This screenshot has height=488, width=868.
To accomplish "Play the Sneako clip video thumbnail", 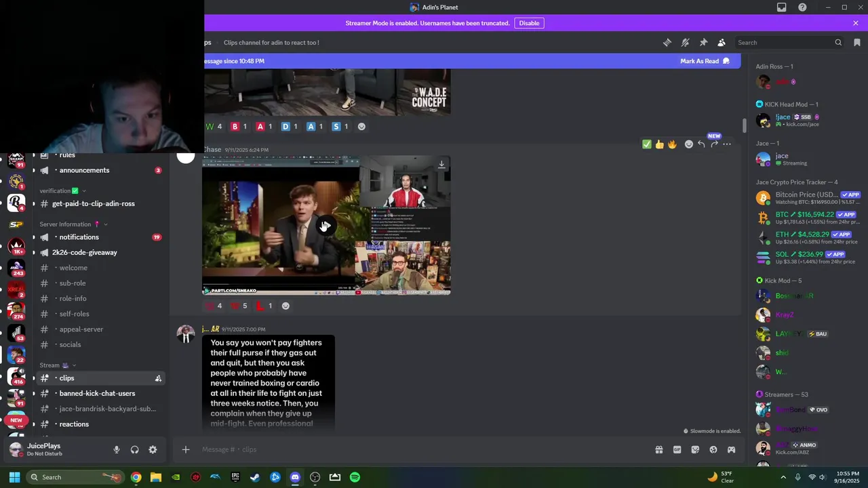I will coord(326,226).
